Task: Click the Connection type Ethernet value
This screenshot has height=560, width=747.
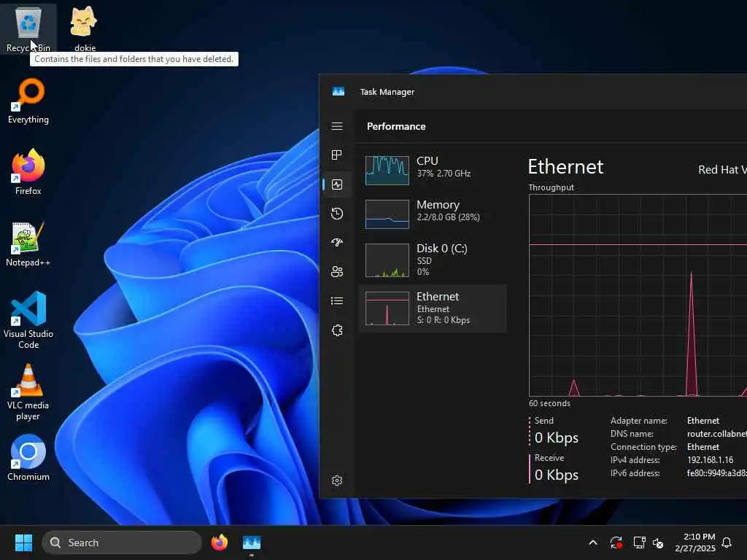Action: pyautogui.click(x=703, y=447)
